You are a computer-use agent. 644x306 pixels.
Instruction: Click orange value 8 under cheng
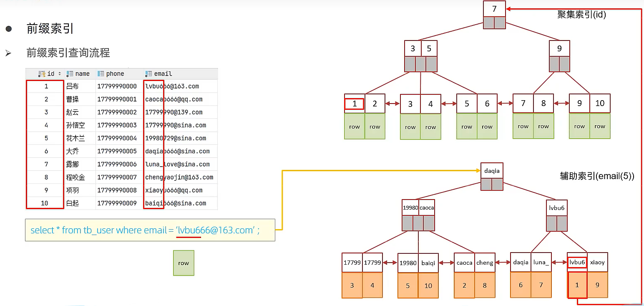485,286
